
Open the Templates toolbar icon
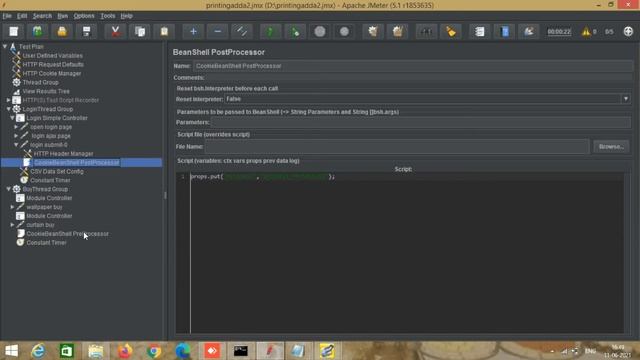38,31
